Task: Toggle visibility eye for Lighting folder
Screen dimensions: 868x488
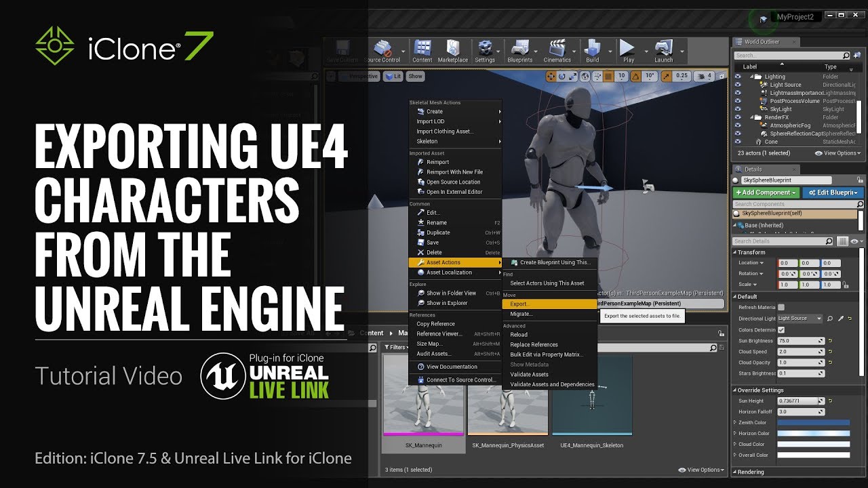Action: pyautogui.click(x=738, y=77)
